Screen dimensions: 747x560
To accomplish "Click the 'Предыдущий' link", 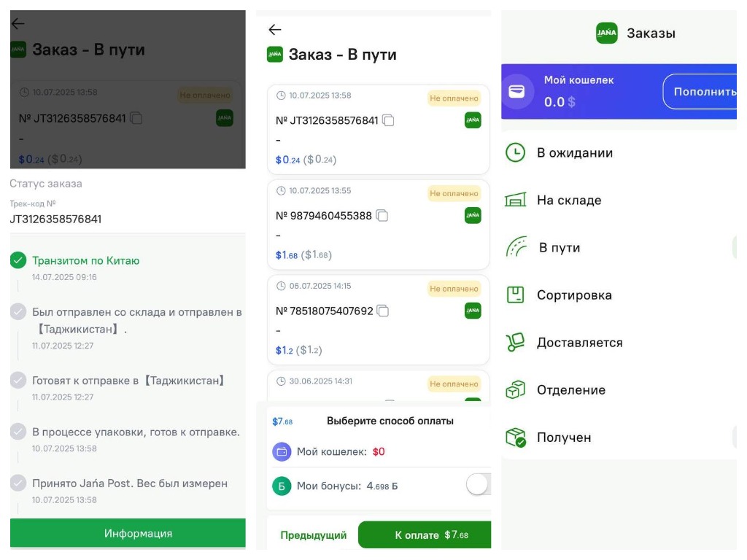I will click(x=313, y=535).
